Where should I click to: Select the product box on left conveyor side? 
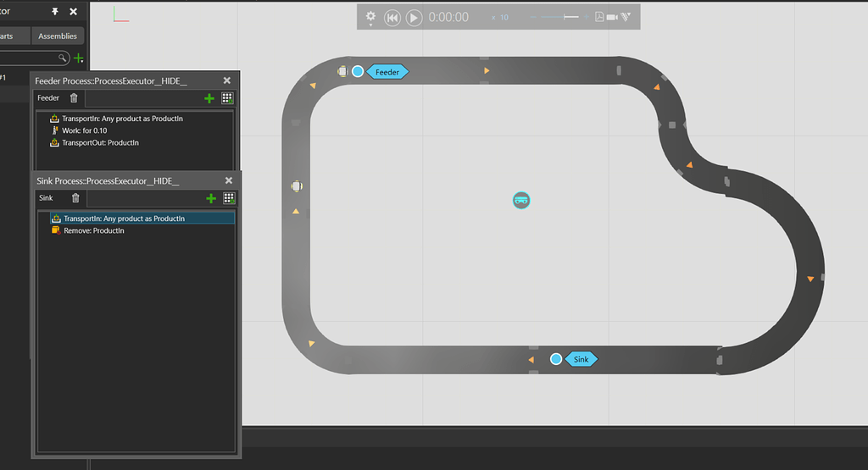[x=297, y=186]
